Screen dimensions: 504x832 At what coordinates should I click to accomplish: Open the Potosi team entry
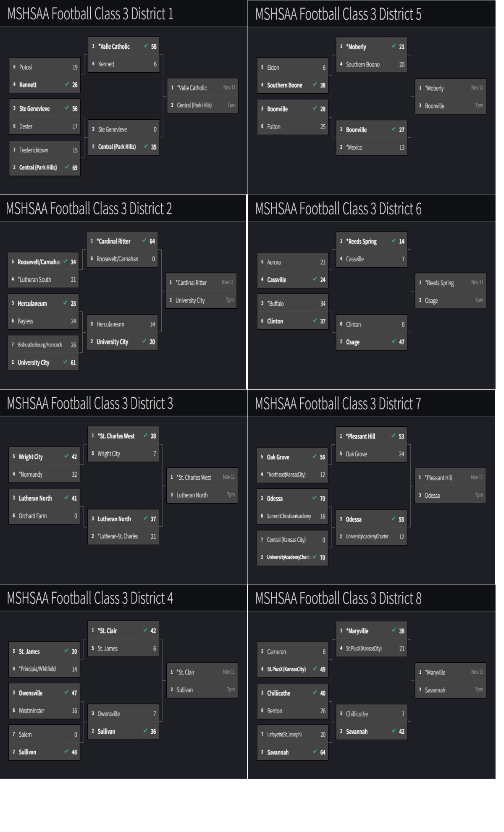26,67
